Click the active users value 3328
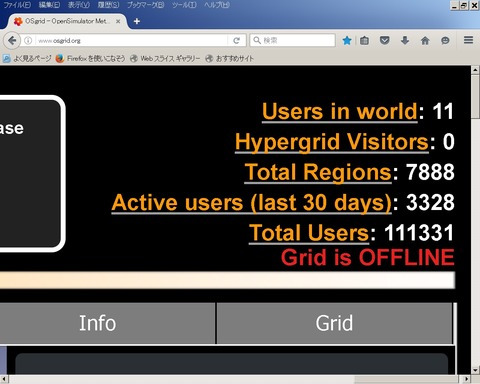The height and width of the screenshot is (384, 480). [430, 202]
